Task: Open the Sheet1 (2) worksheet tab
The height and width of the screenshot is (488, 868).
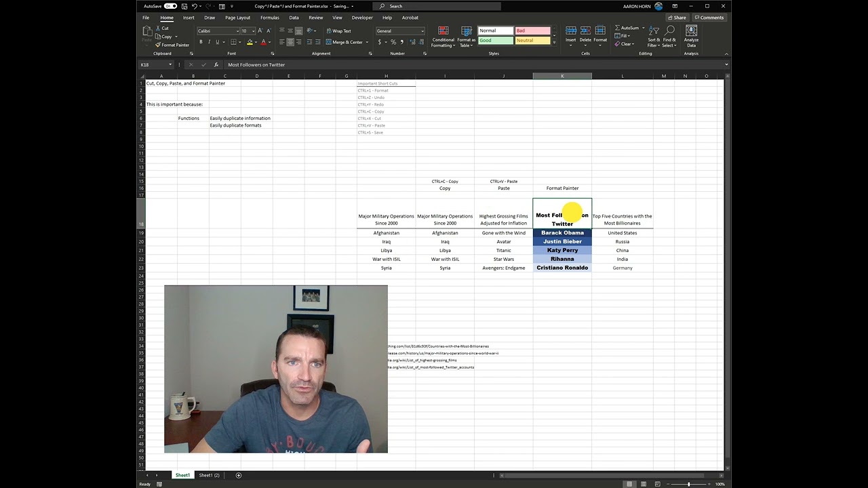Action: pos(209,475)
